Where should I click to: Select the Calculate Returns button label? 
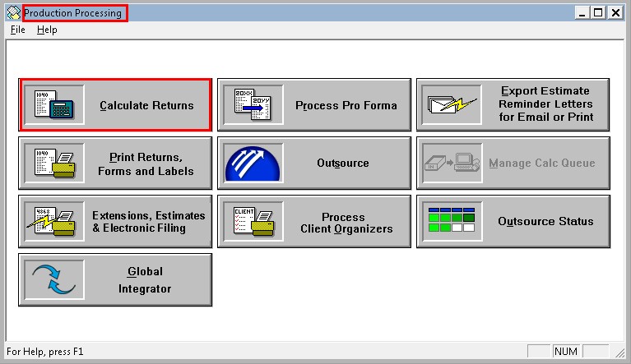point(147,105)
